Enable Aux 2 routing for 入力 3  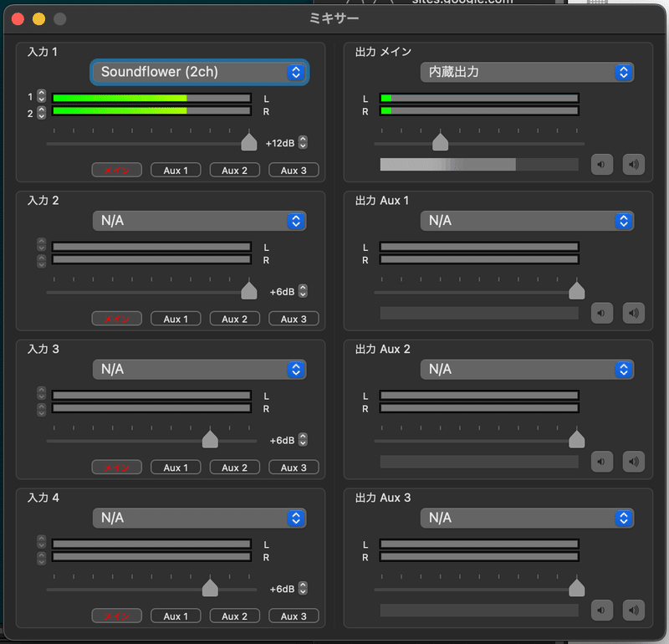235,468
